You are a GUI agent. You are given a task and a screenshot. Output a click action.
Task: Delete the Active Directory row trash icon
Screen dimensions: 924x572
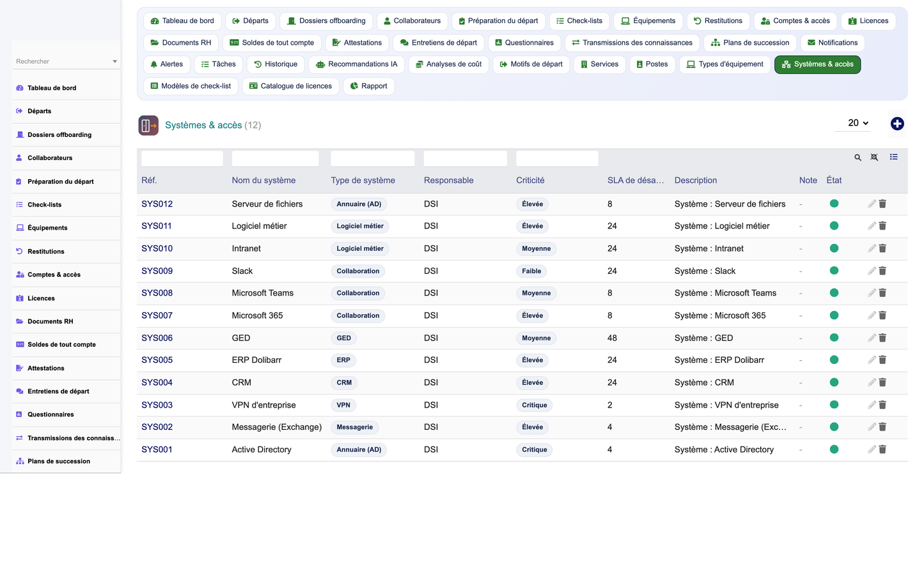click(882, 449)
